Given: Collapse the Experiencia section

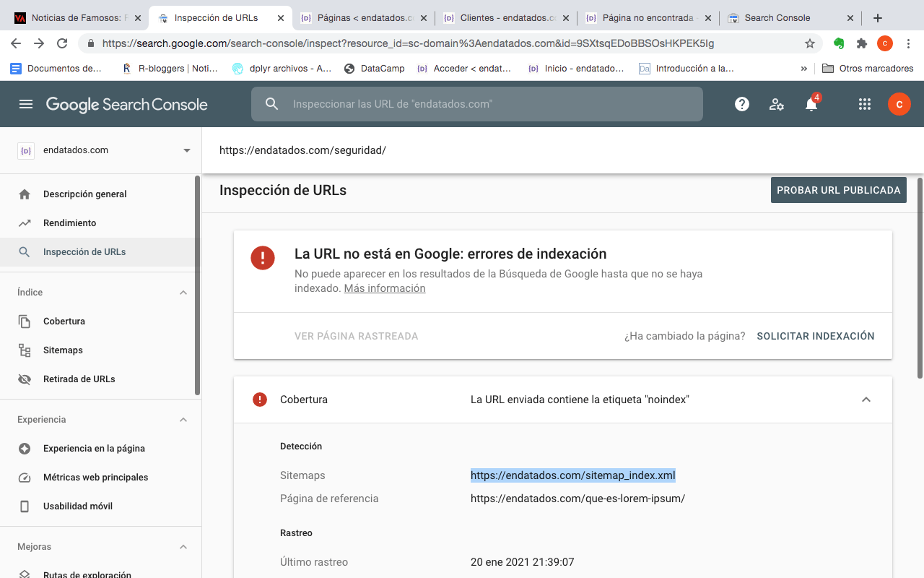Looking at the screenshot, I should coord(183,420).
